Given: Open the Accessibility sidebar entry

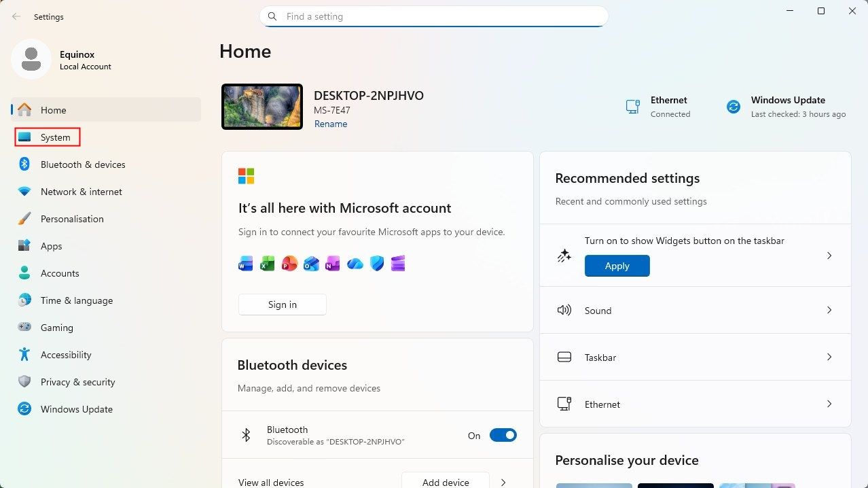Looking at the screenshot, I should click(106, 355).
